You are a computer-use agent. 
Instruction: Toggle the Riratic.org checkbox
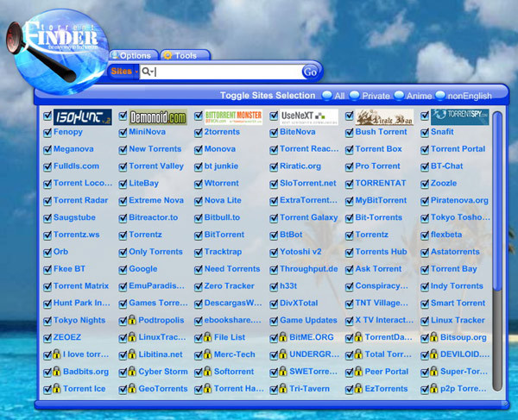pyautogui.click(x=274, y=167)
